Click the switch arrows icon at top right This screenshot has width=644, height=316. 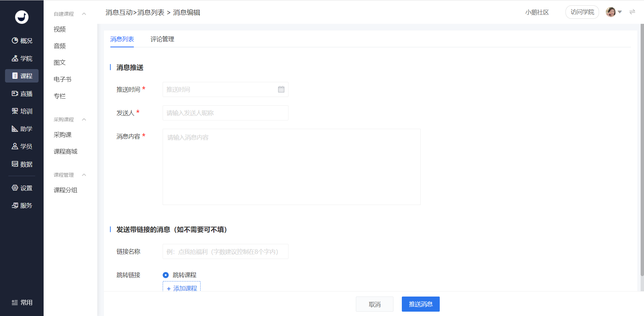[x=632, y=12]
